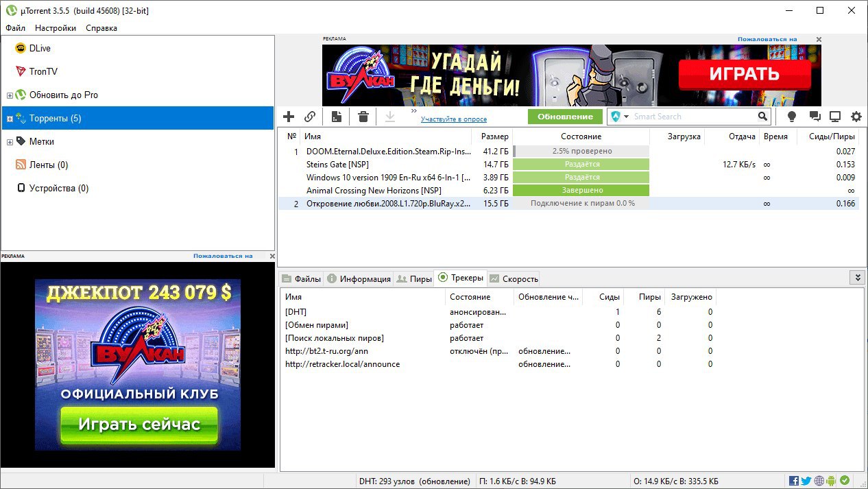The image size is (868, 489).
Task: Open the Справка menu
Action: click(x=101, y=28)
